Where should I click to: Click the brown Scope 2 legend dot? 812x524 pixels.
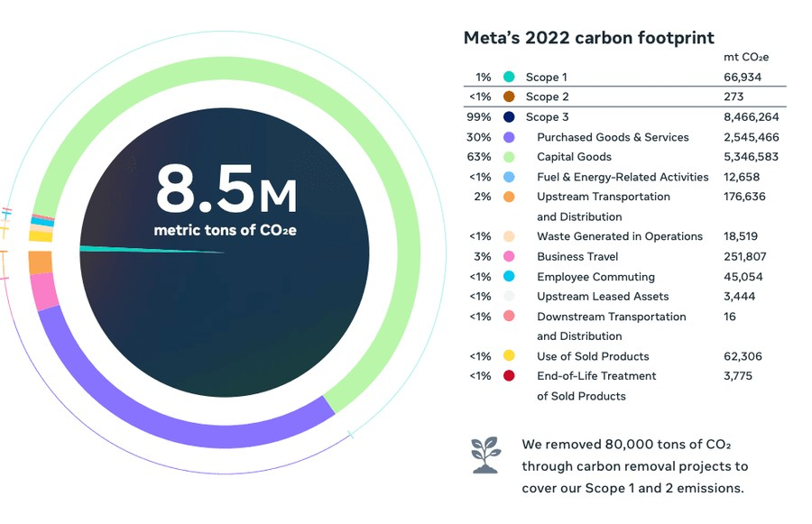pos(509,97)
